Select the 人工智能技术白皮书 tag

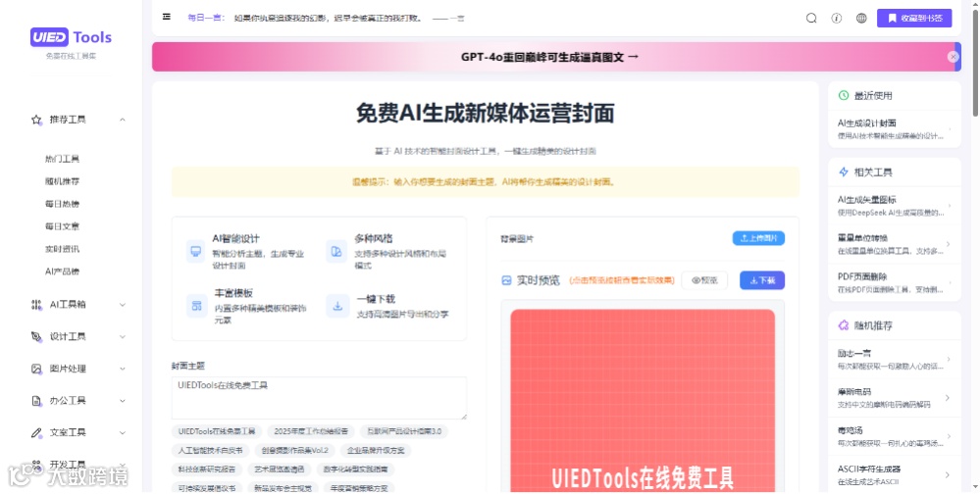(x=211, y=450)
